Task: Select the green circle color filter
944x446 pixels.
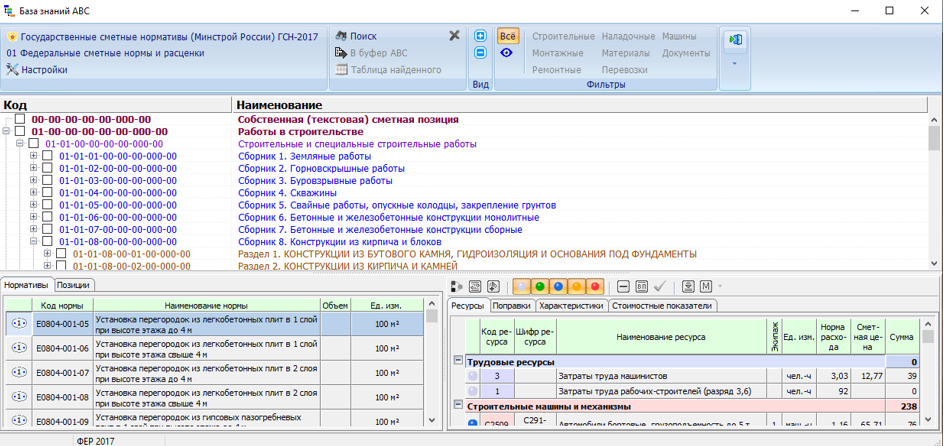Action: tap(540, 286)
